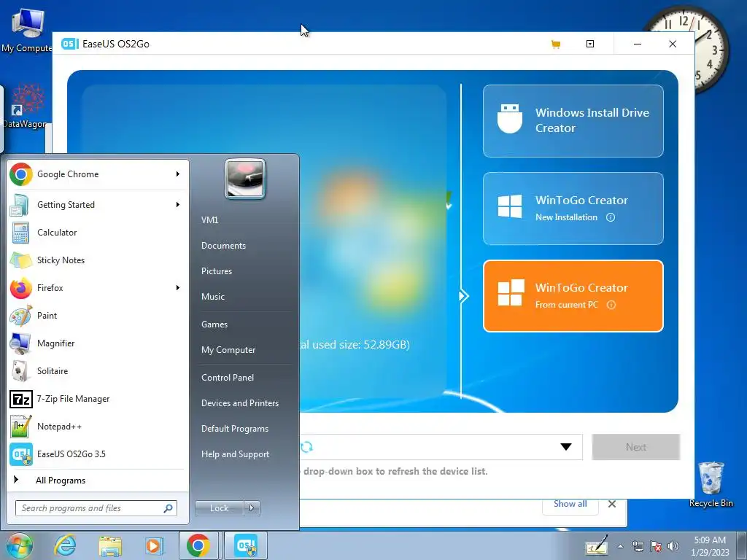The image size is (747, 560).
Task: Open VM1 user folder
Action: 209,220
